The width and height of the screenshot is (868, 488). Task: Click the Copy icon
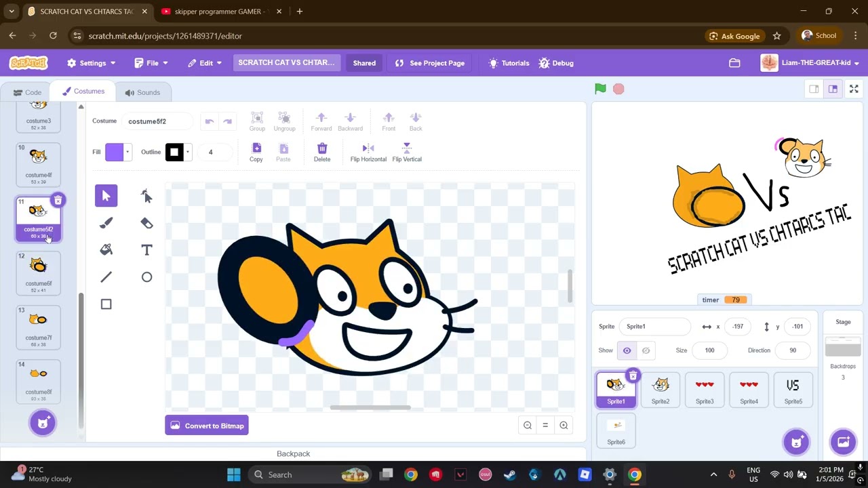256,152
